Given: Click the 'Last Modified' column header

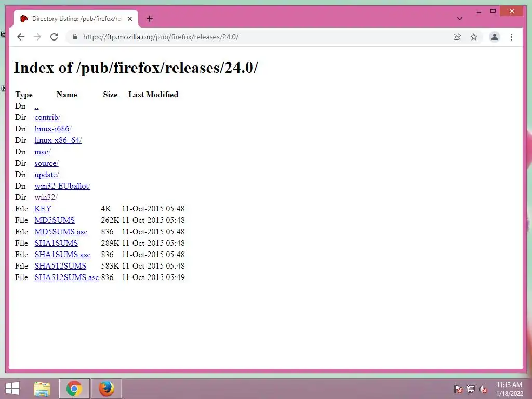Looking at the screenshot, I should coord(153,95).
